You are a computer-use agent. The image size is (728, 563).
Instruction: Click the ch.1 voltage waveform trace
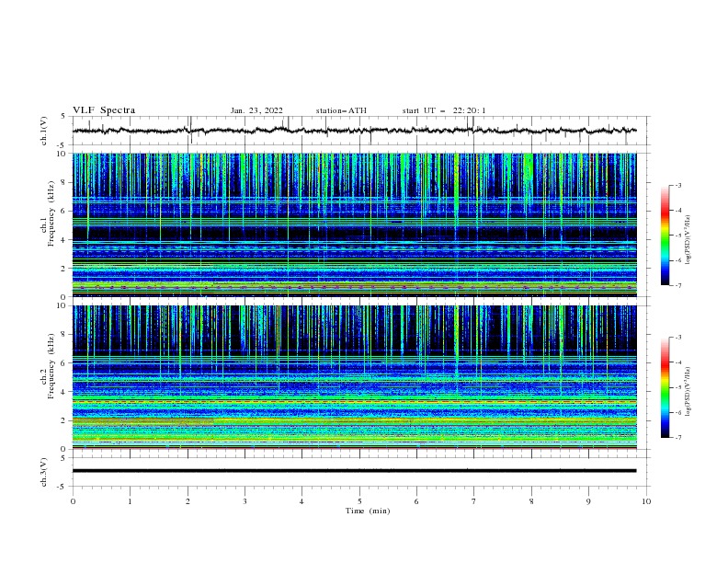coord(354,131)
